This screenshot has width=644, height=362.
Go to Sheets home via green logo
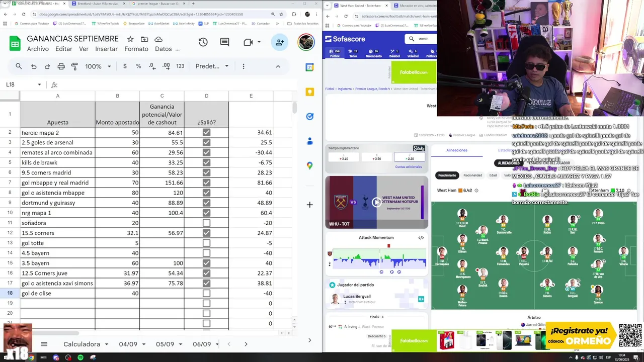click(x=15, y=44)
